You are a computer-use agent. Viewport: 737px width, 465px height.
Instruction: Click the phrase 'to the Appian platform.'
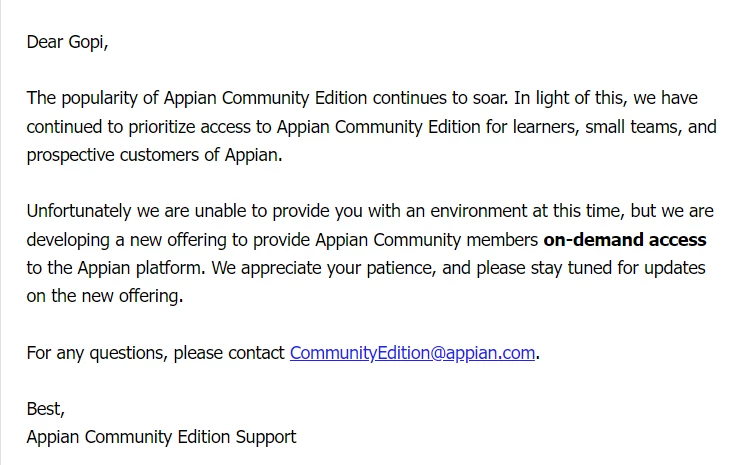coord(116,268)
